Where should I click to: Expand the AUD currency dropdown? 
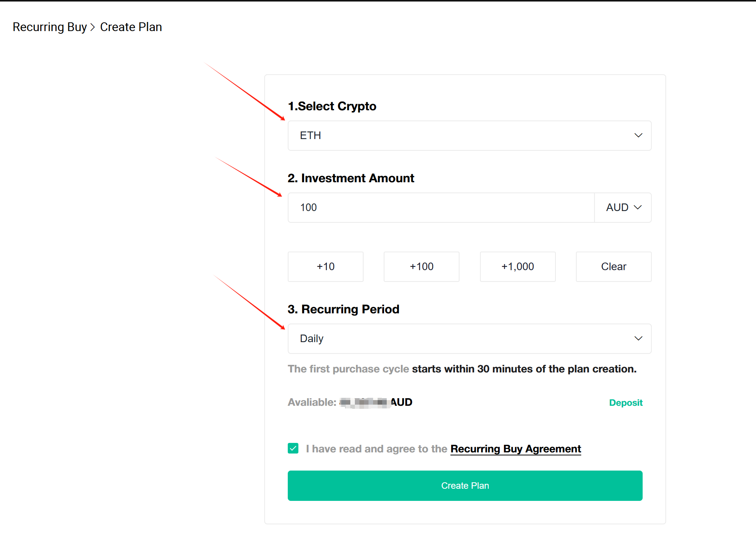click(622, 207)
